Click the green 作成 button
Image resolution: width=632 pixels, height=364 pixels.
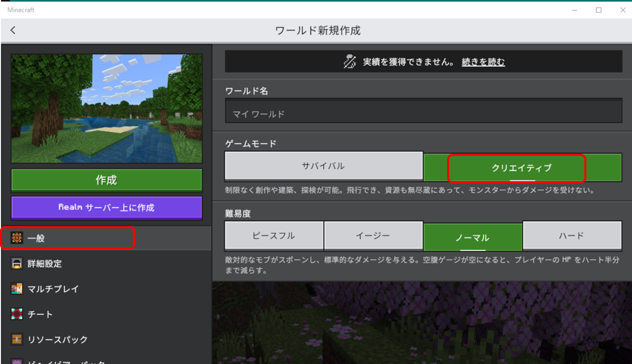[x=106, y=180]
